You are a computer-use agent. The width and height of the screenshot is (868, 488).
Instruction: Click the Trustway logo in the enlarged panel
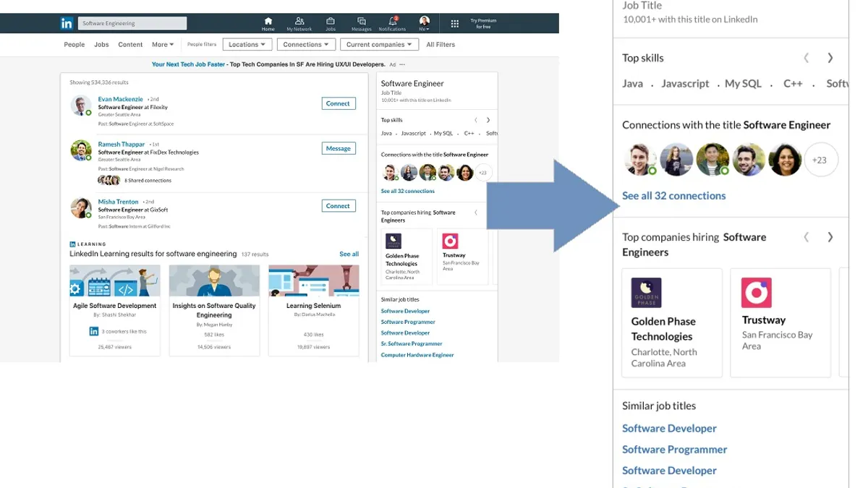coord(757,293)
